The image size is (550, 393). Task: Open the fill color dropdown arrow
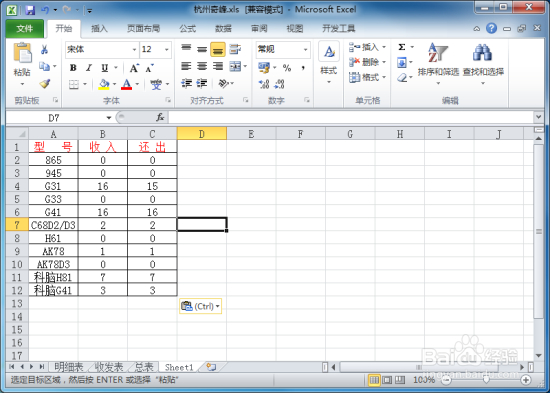pyautogui.click(x=114, y=84)
